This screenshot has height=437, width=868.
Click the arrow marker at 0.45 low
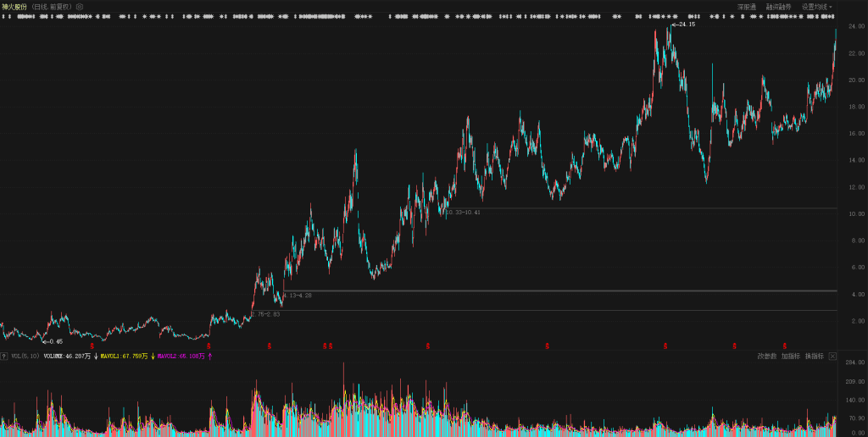45,341
